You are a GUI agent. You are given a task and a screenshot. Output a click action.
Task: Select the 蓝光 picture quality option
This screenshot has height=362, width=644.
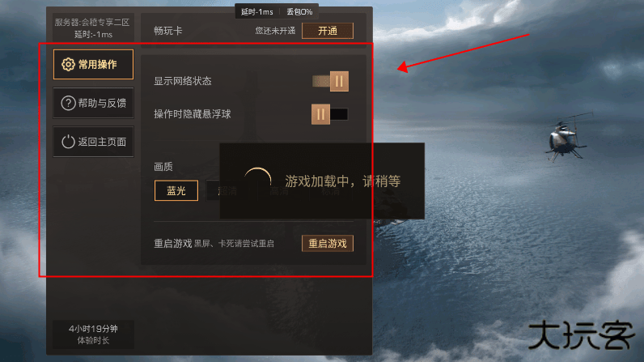click(176, 190)
